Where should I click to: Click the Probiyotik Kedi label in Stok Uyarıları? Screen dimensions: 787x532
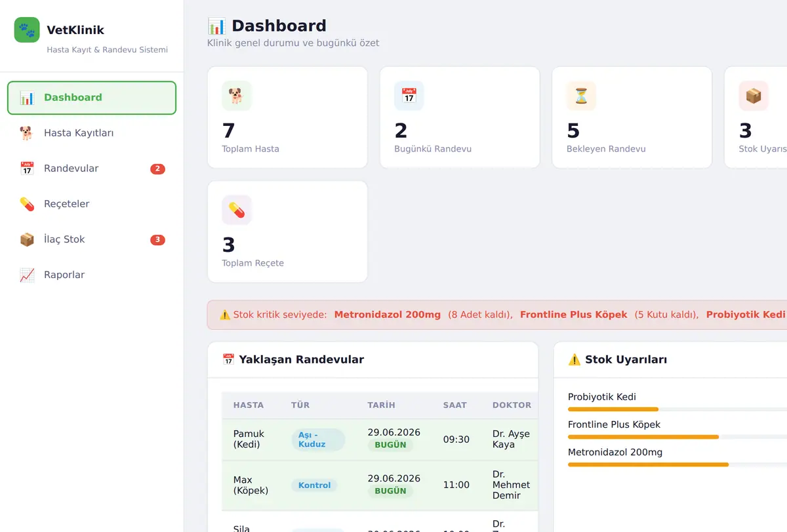pyautogui.click(x=602, y=397)
